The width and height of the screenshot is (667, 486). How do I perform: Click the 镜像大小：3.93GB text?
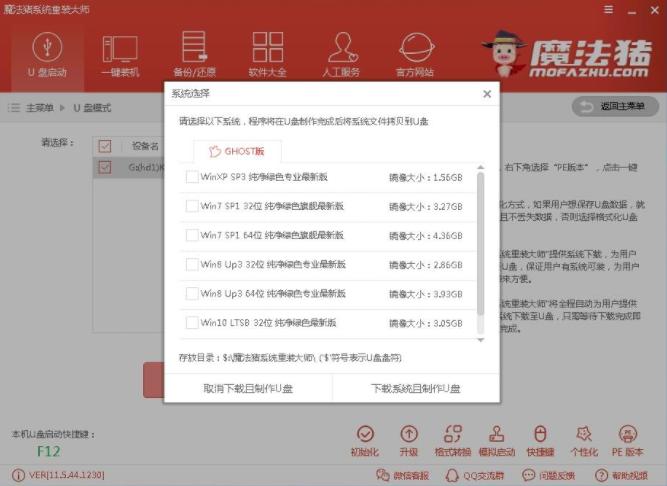(x=425, y=294)
